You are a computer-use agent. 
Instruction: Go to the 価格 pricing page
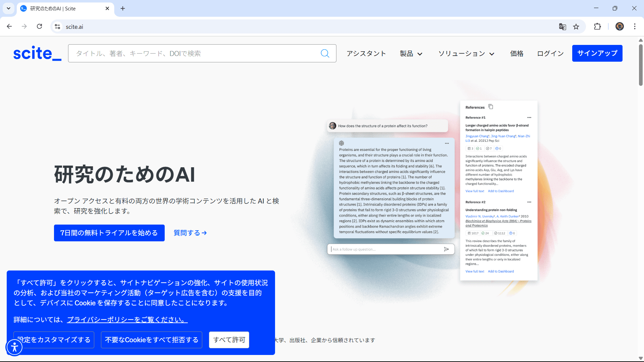tap(517, 54)
